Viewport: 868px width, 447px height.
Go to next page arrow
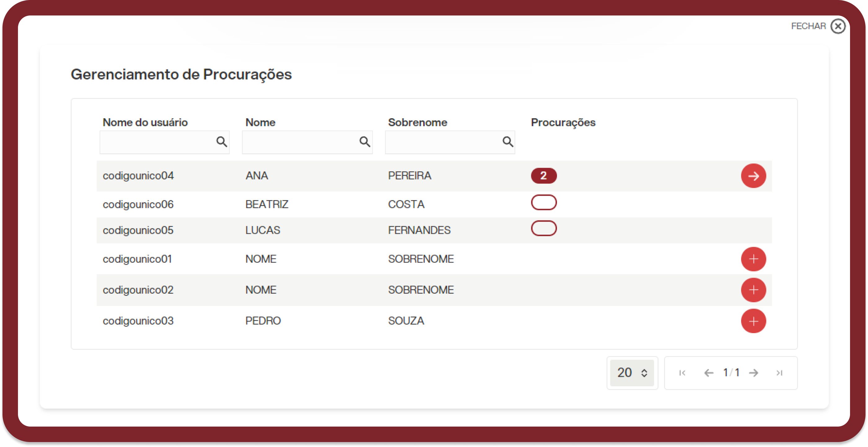pos(753,373)
